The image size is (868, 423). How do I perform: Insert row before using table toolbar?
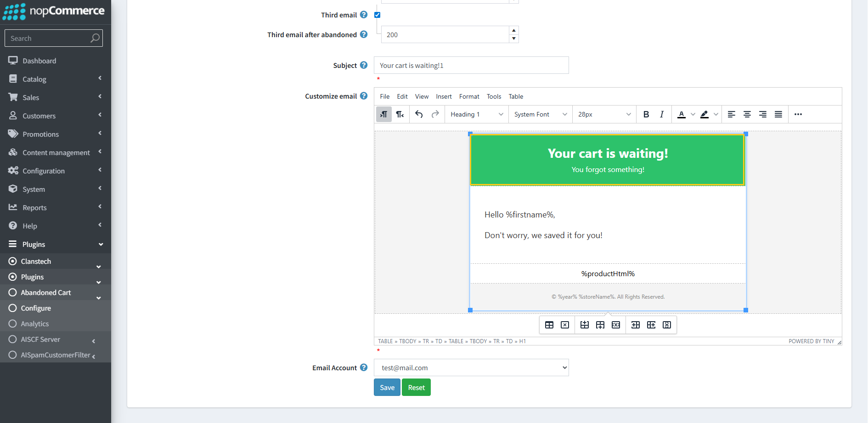coord(584,325)
